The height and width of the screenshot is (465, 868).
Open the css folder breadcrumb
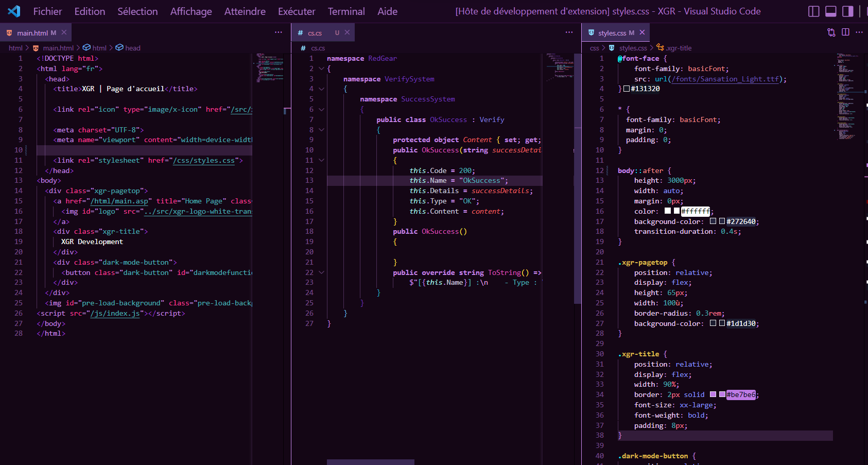594,48
